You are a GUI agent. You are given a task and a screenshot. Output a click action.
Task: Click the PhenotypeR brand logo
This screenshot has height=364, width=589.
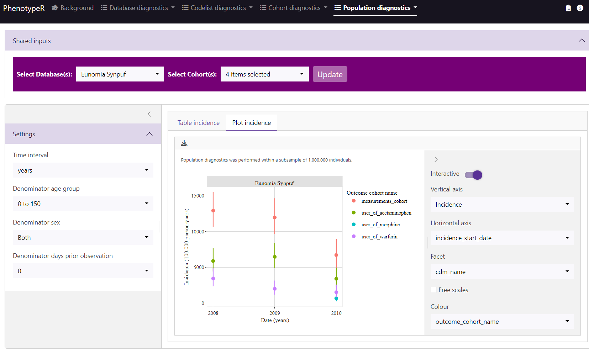tap(24, 8)
